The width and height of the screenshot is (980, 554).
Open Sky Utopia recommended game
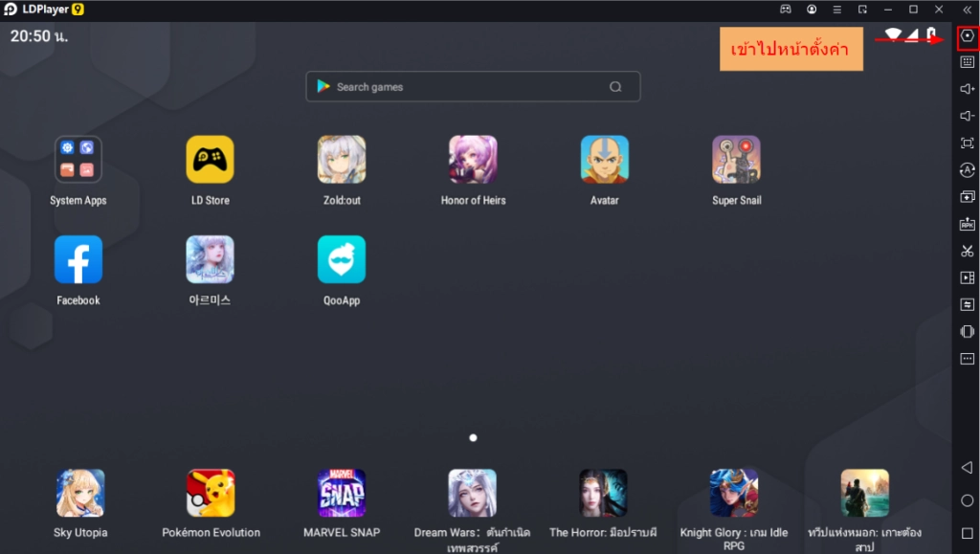point(80,493)
